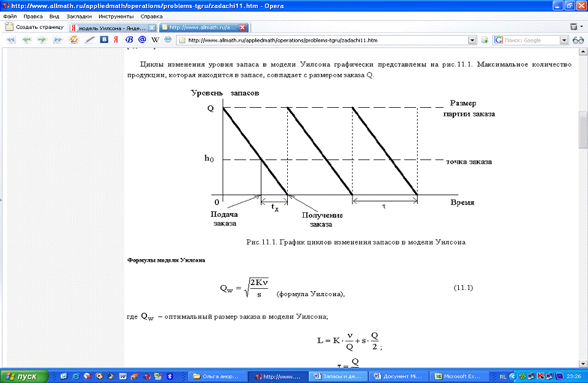The width and height of the screenshot is (588, 383).
Task: Click the Создать страницу button
Action: (34, 27)
